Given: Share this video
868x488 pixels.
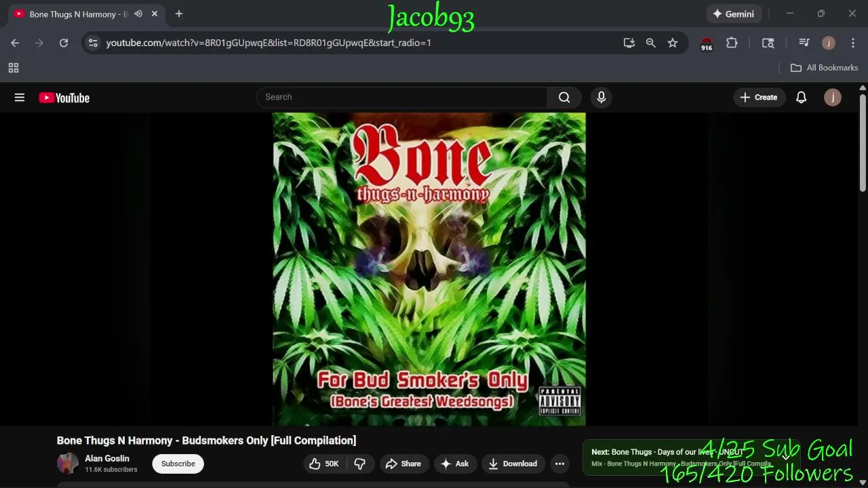Looking at the screenshot, I should (404, 464).
